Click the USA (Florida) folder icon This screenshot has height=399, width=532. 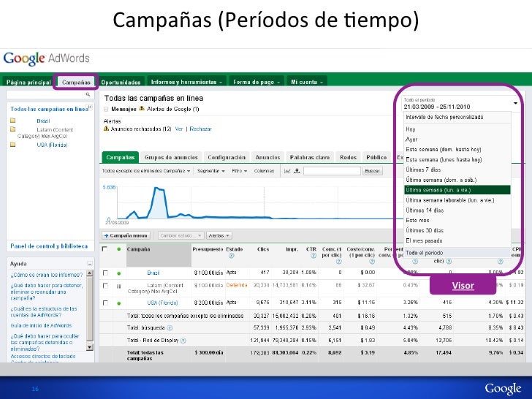(x=13, y=144)
